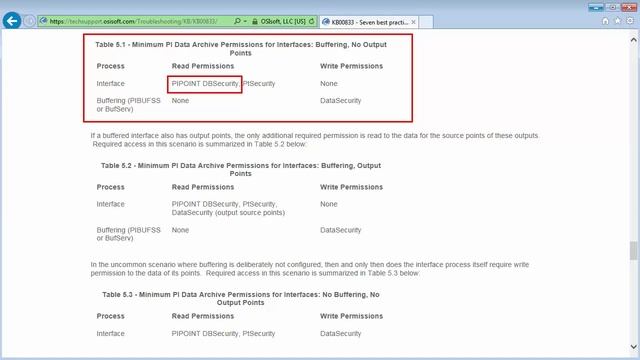Image resolution: width=640 pixels, height=360 pixels.
Task: Click the vertical scrollbar thumb
Action: click(x=633, y=250)
